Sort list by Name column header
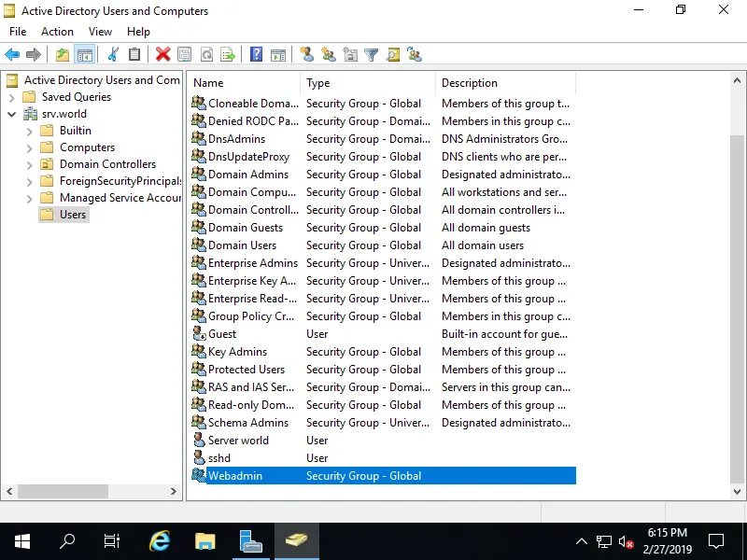This screenshot has width=747, height=560. [x=244, y=83]
